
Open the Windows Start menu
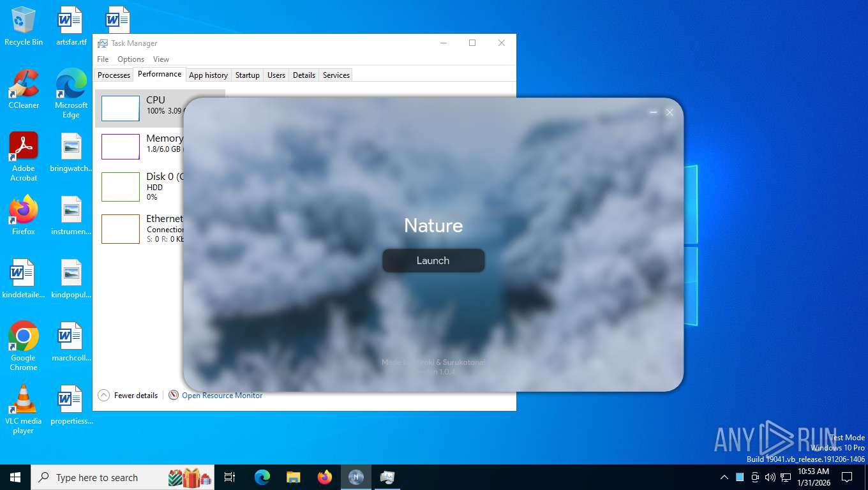tap(15, 477)
